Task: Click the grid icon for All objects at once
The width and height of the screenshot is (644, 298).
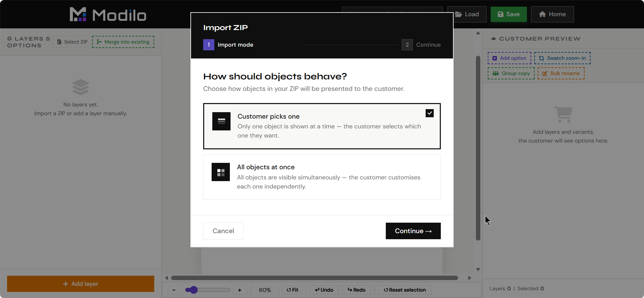Action: (221, 172)
